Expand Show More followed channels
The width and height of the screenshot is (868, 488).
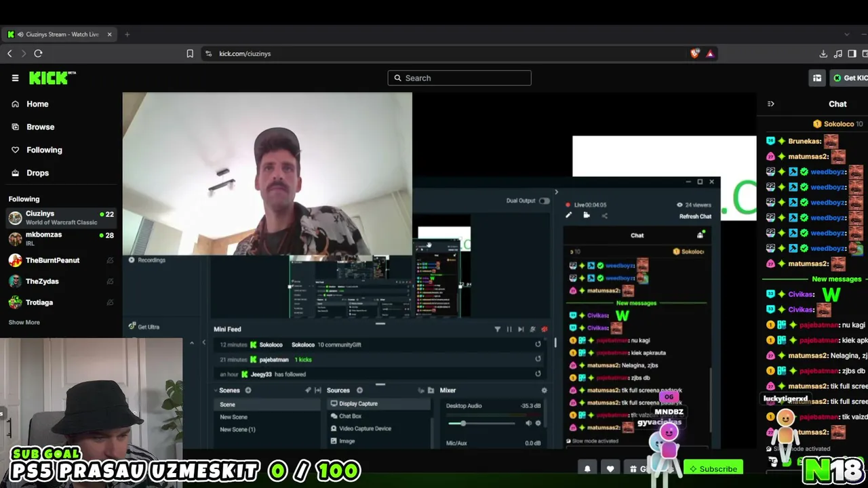point(24,323)
